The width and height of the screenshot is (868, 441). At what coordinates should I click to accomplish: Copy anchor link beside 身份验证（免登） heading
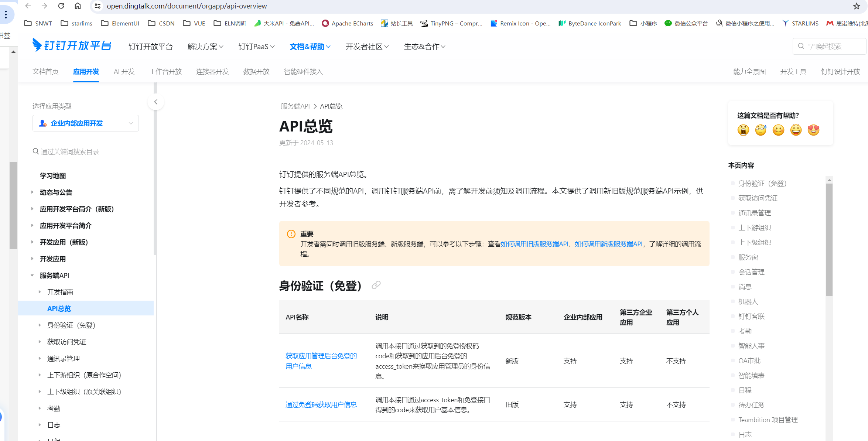376,285
